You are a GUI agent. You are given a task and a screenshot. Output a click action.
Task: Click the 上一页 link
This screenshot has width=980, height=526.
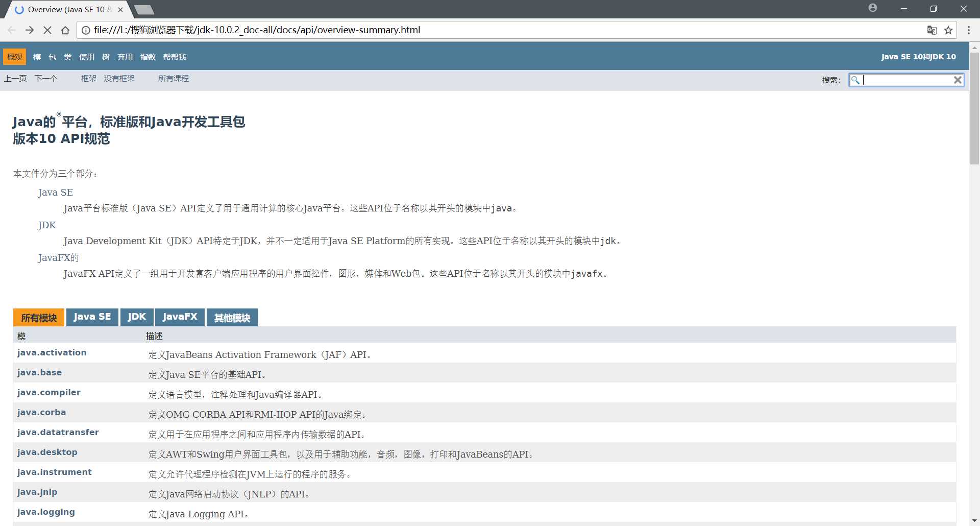(x=15, y=78)
